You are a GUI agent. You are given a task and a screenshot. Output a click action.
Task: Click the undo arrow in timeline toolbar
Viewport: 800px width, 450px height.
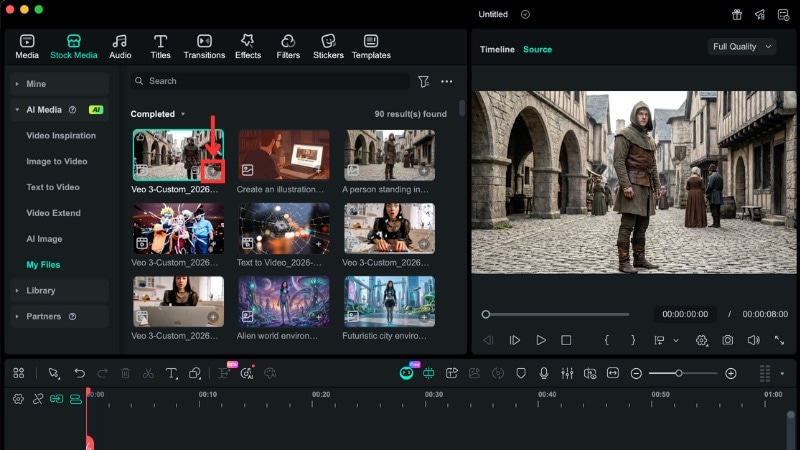point(79,373)
